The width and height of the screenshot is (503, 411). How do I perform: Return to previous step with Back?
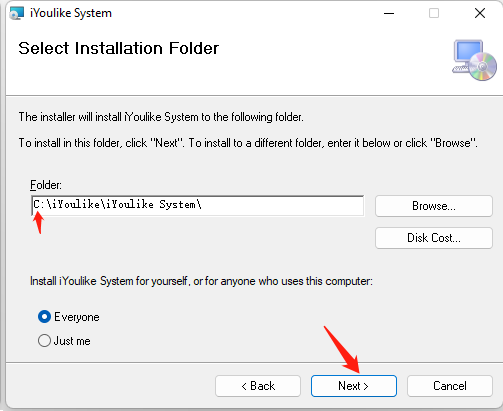coord(258,386)
